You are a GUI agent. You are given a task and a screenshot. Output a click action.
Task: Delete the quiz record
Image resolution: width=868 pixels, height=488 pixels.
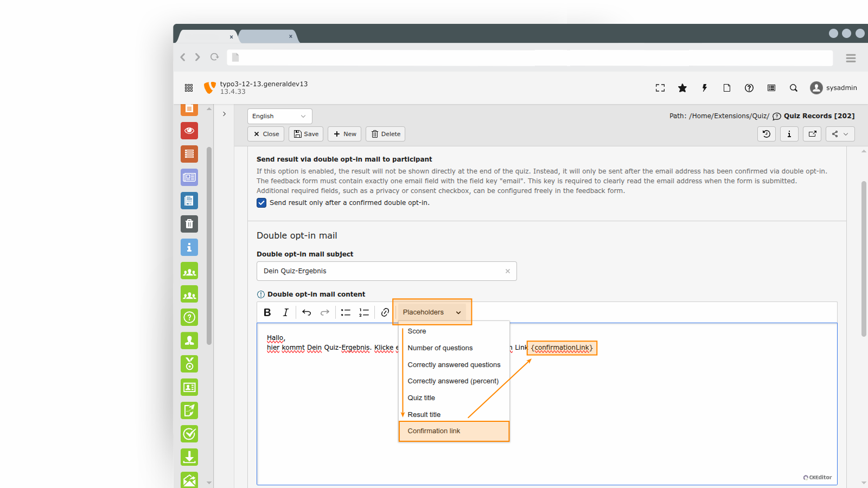coord(386,134)
